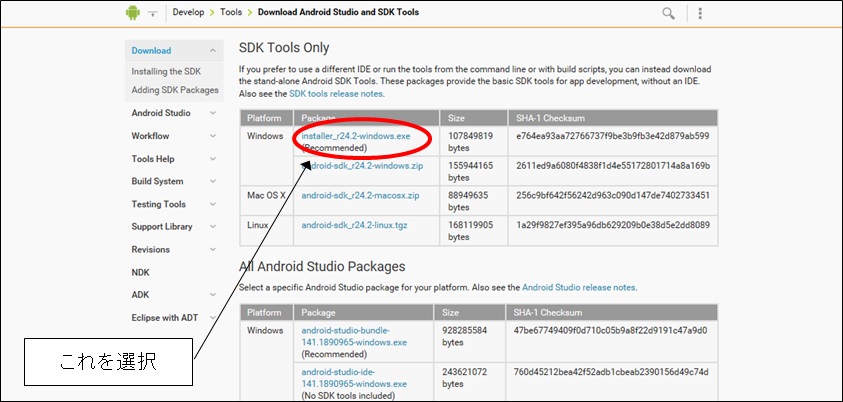
Task: Download installer_r24.2-windows.exe
Action: pyautogui.click(x=356, y=136)
